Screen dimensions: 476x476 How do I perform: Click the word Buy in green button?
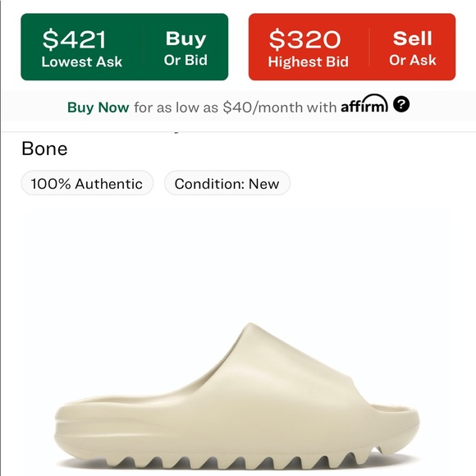185,39
